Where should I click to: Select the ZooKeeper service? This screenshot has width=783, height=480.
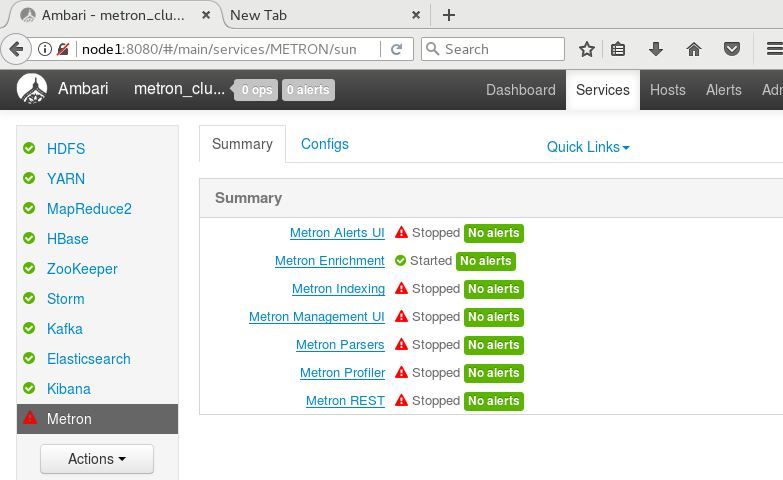pos(82,268)
